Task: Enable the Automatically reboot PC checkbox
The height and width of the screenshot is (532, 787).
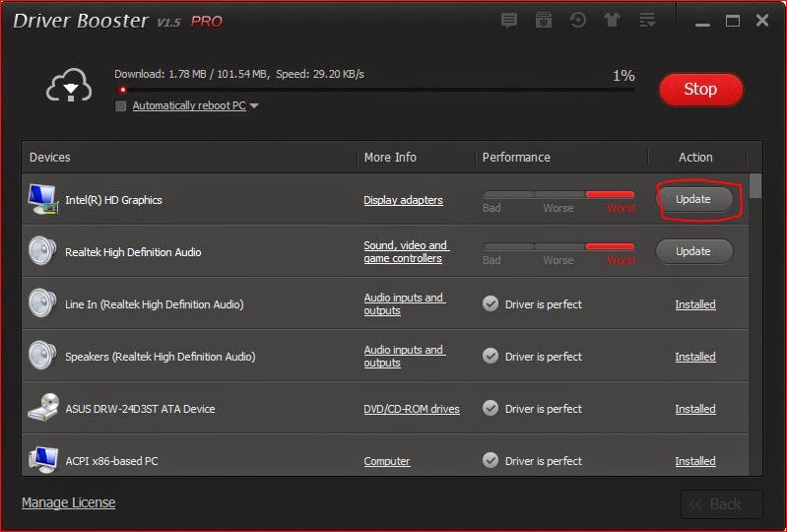Action: 120,105
